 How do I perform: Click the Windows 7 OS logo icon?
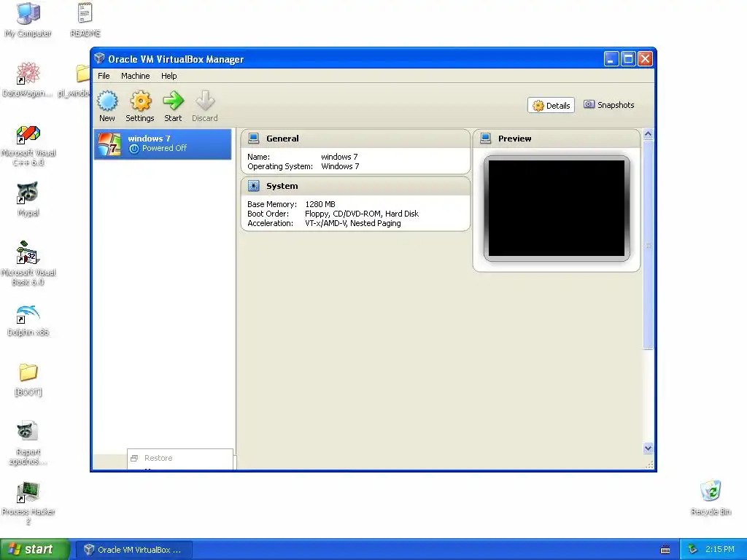click(x=109, y=144)
